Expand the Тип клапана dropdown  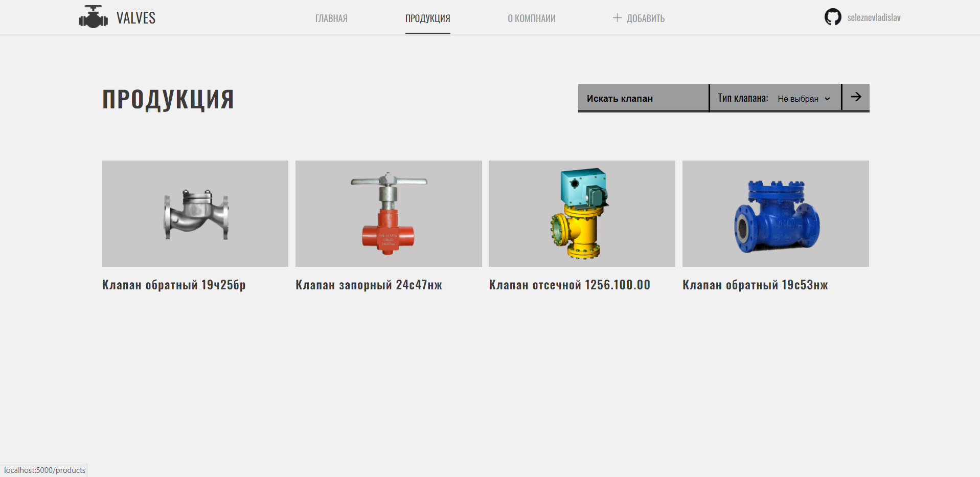pyautogui.click(x=804, y=98)
